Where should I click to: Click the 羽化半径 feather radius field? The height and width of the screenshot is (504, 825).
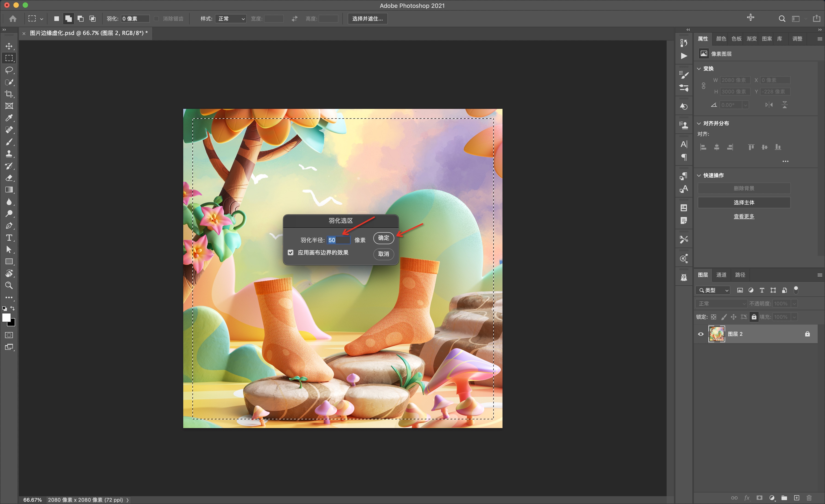click(x=338, y=240)
